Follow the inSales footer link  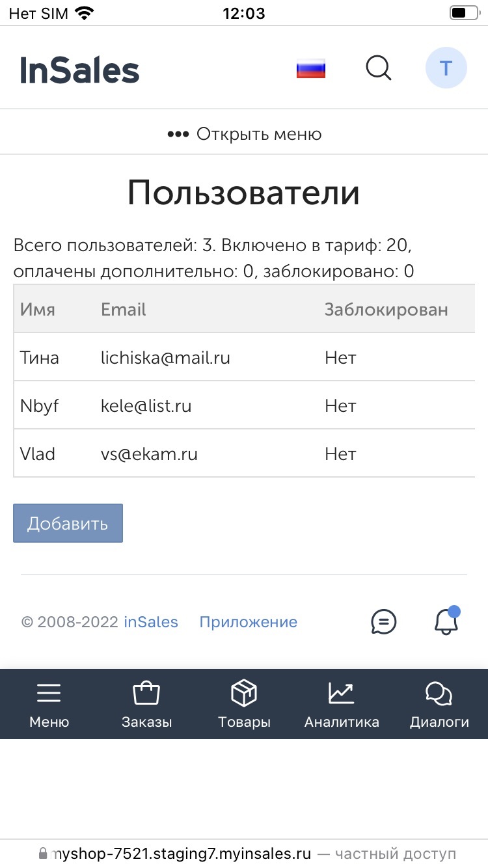pos(151,622)
